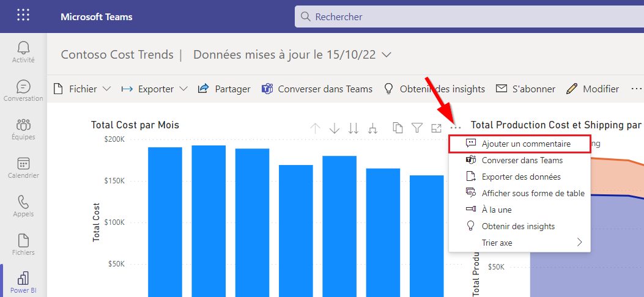The width and height of the screenshot is (644, 297).
Task: Click the Modifier pencil button
Action: 592,89
